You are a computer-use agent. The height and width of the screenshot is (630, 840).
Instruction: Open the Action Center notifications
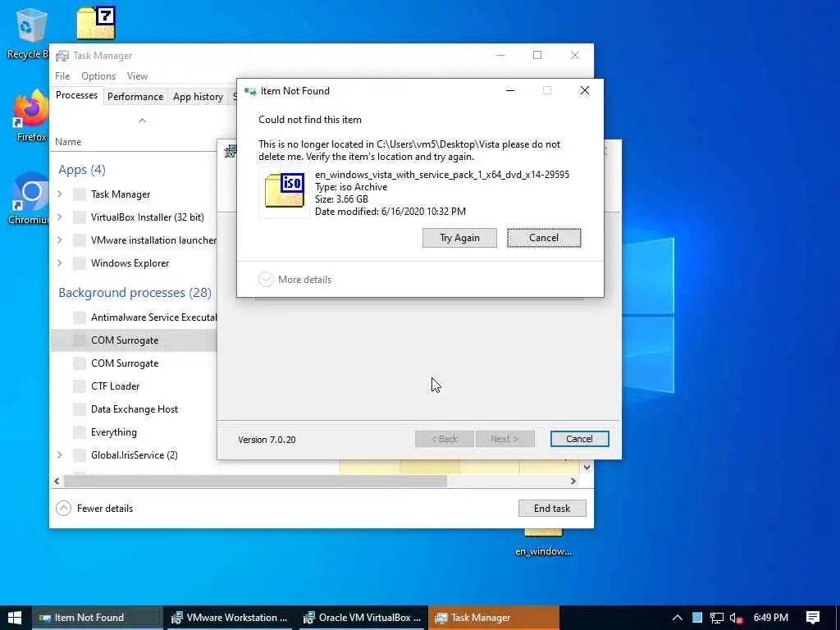point(813,618)
